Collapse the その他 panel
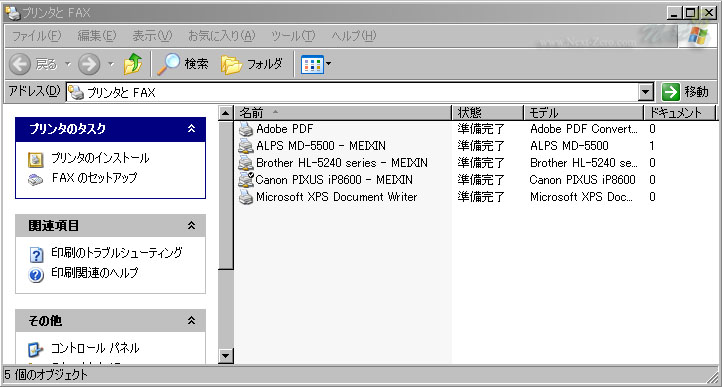The height and width of the screenshot is (387, 722). (x=192, y=321)
